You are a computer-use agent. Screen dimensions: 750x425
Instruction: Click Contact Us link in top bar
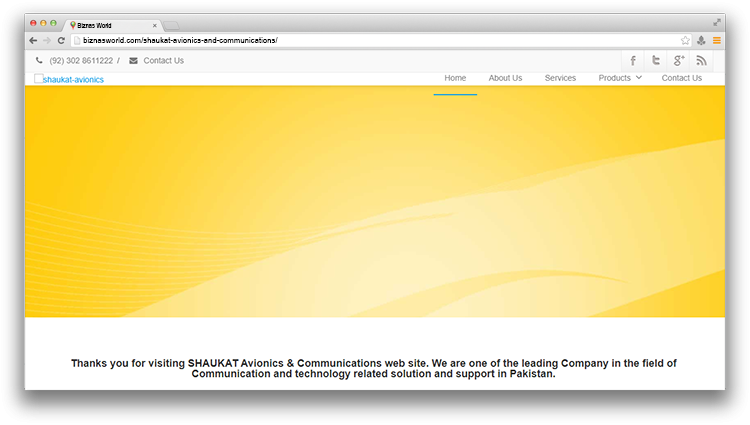pos(163,61)
